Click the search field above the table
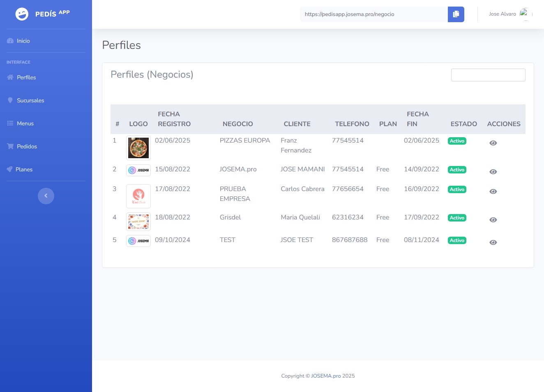The height and width of the screenshot is (392, 544). tap(488, 75)
